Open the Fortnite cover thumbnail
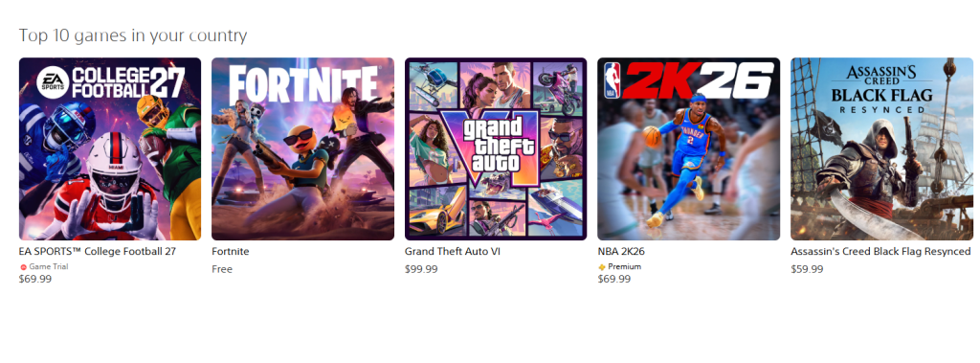The width and height of the screenshot is (980, 363). click(x=303, y=149)
